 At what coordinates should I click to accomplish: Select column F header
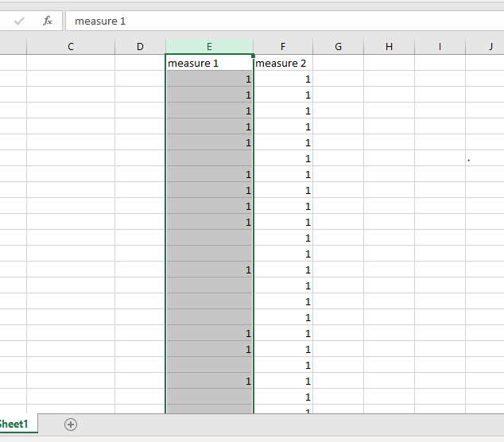283,47
